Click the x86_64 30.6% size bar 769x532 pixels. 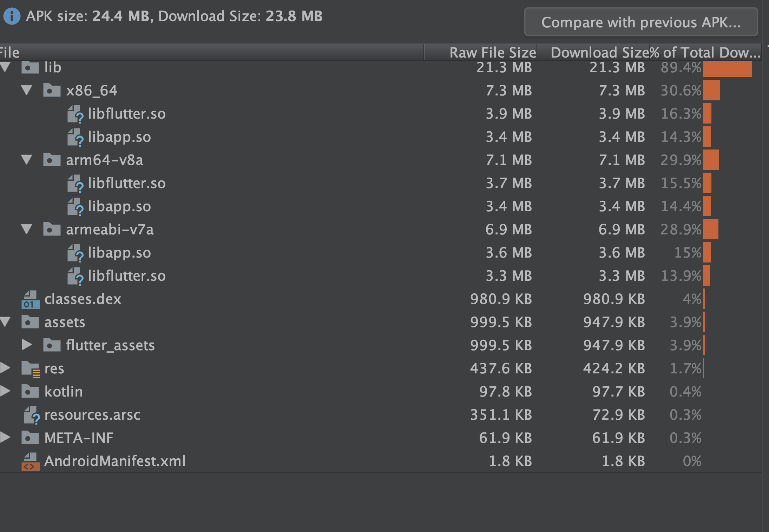[x=711, y=90]
